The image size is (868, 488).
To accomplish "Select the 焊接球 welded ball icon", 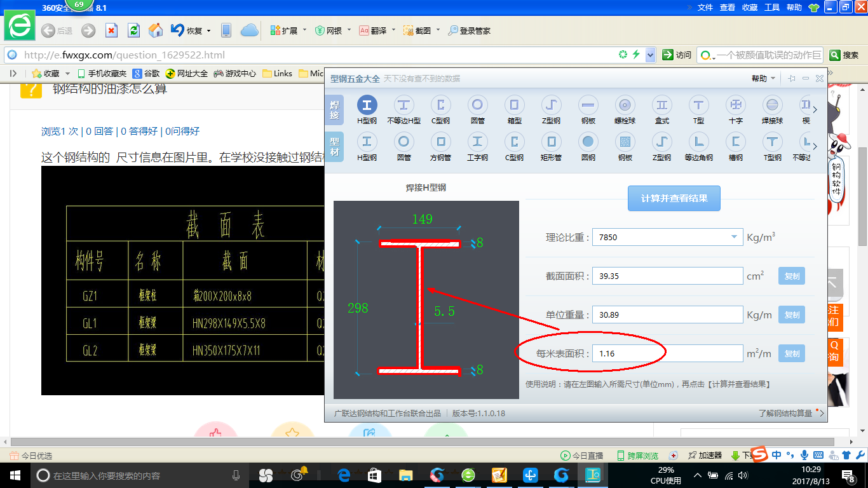I will tap(772, 109).
